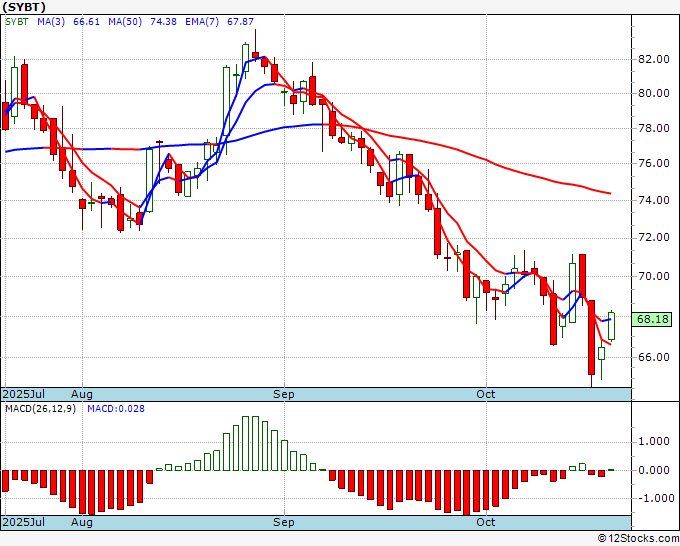This screenshot has width=680, height=546.
Task: Click the 82.00 price axis label
Action: click(654, 59)
